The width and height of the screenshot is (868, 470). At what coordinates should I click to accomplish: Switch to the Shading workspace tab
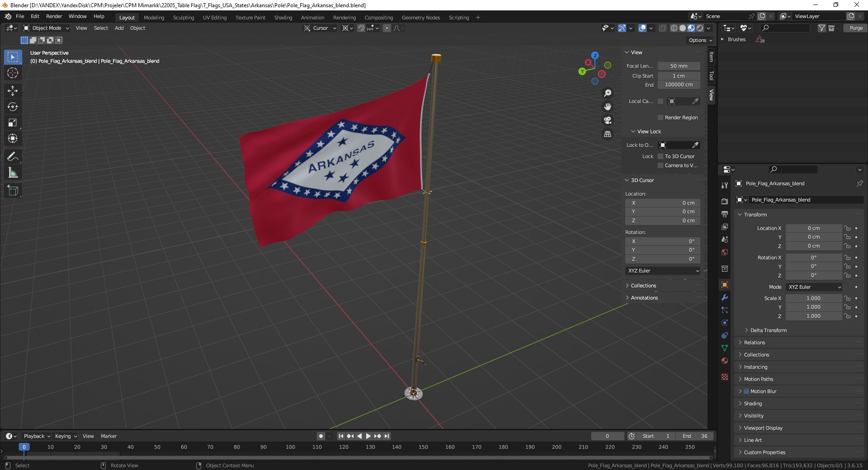coord(283,18)
